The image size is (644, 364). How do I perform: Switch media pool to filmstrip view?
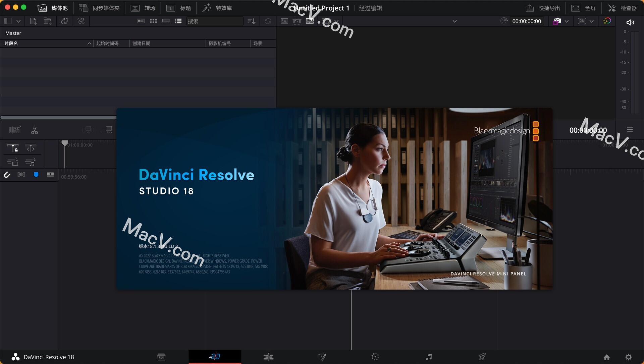pos(166,21)
